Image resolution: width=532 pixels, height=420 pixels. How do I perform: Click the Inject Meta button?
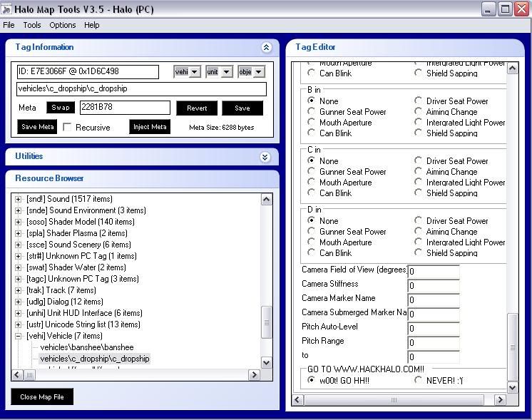point(150,126)
